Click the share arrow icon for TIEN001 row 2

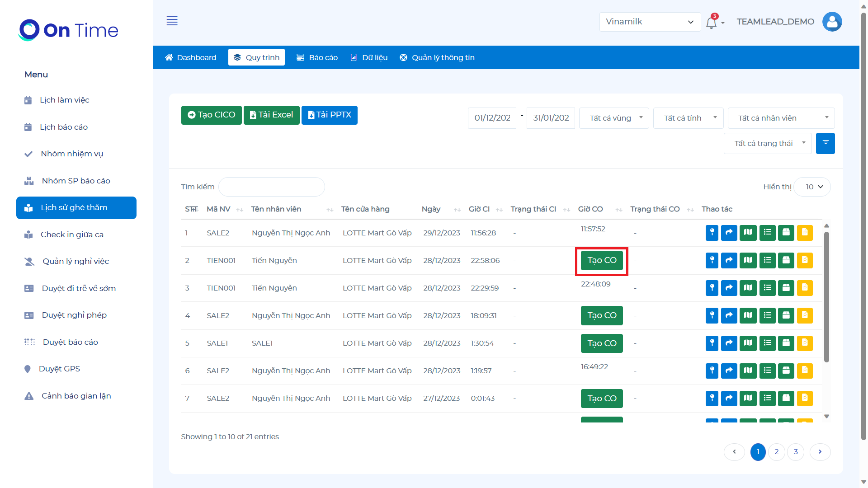coord(729,260)
